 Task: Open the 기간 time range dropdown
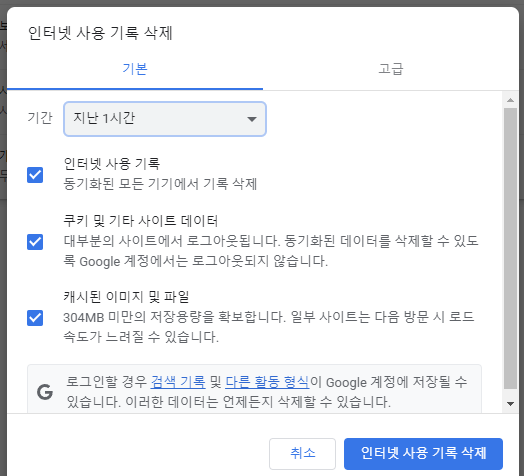click(x=165, y=119)
